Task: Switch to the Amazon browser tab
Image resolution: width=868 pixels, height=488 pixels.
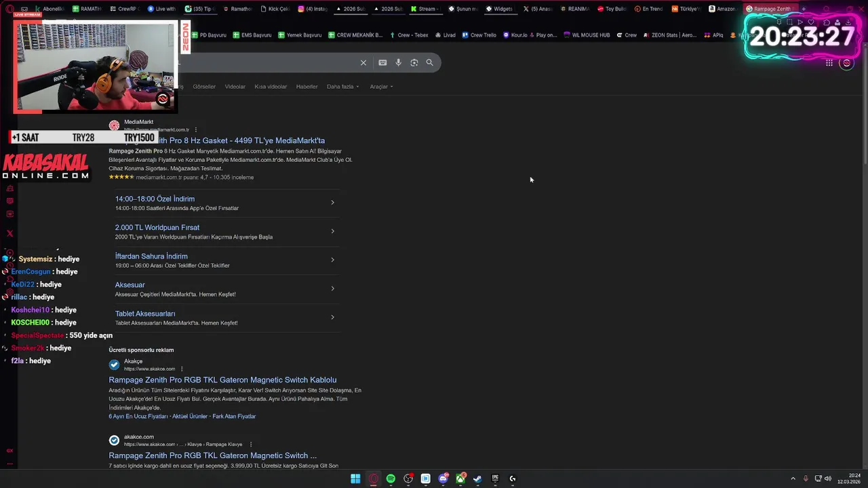Action: tap(723, 9)
